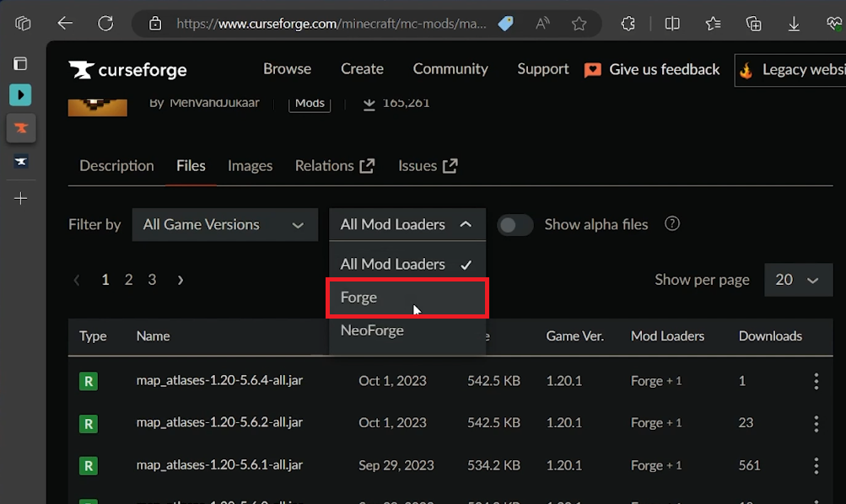This screenshot has height=504, width=846.
Task: Open Show alpha files help icon
Action: [671, 223]
